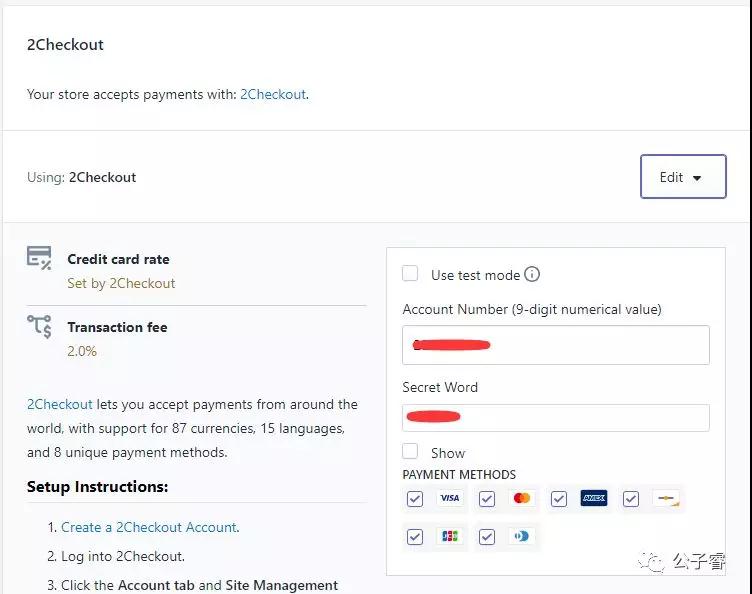Uncheck the checkbox right of AMEX logo
This screenshot has width=752, height=594.
click(631, 499)
